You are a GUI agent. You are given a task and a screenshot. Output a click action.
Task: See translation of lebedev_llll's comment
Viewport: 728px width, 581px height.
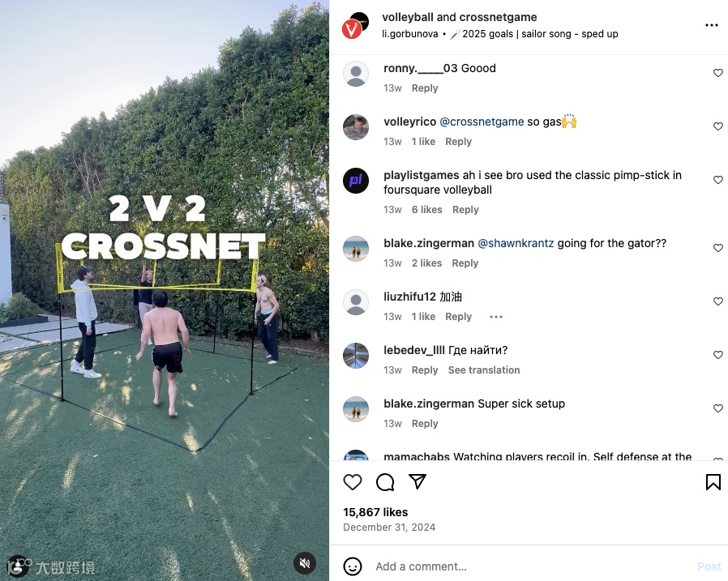click(484, 370)
